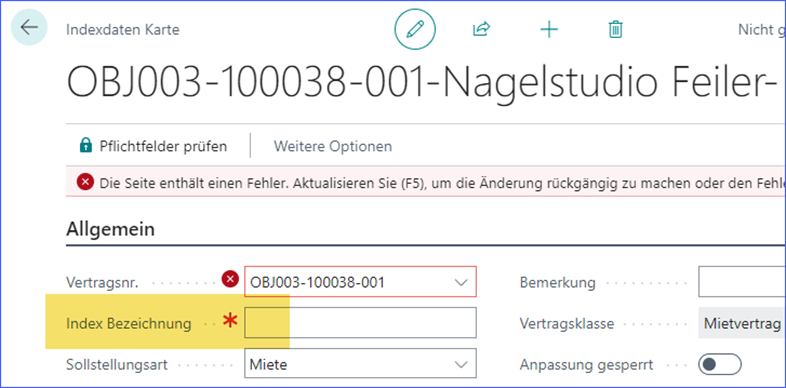Click the Bemerkung label
Image resolution: width=786 pixels, height=388 pixels.
tap(557, 283)
